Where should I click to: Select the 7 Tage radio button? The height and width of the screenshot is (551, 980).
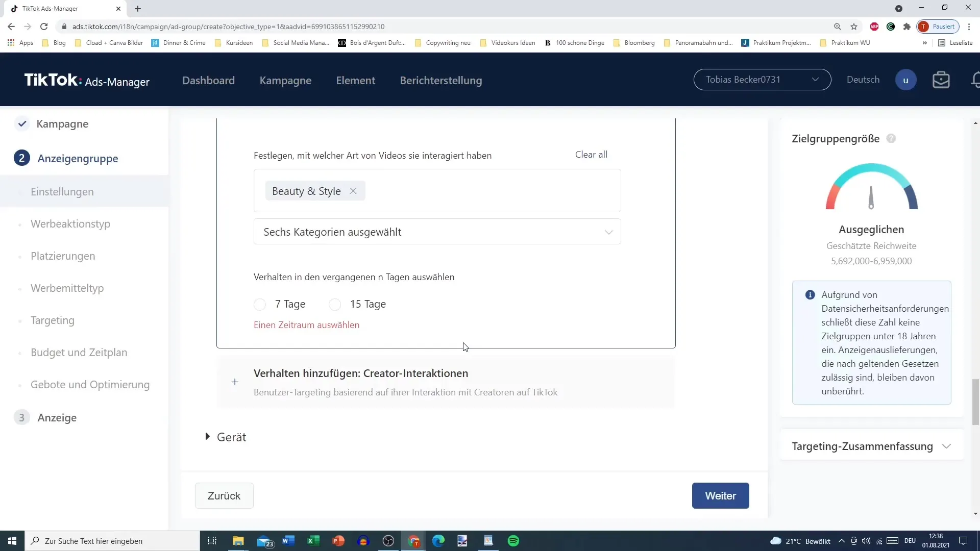[x=260, y=304]
